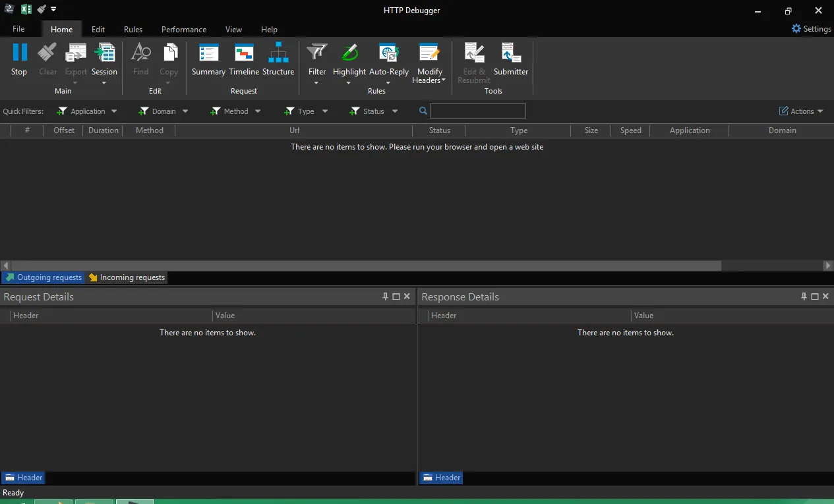Open the Auto-Reply rule tool

[388, 63]
